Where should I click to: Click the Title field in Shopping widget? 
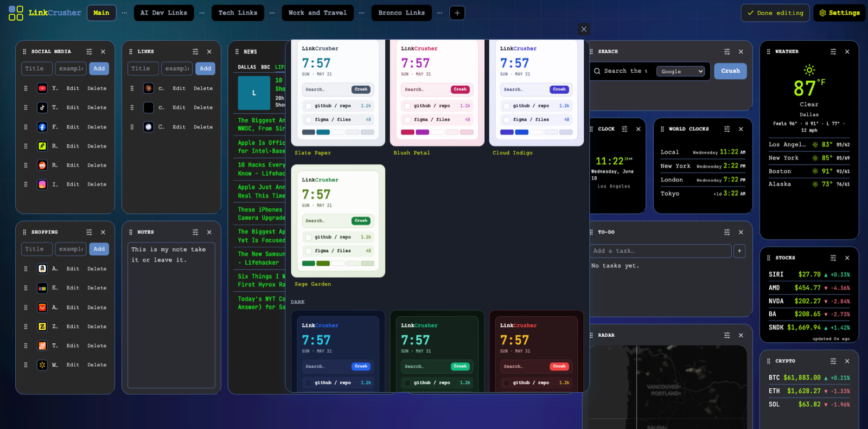click(x=37, y=249)
